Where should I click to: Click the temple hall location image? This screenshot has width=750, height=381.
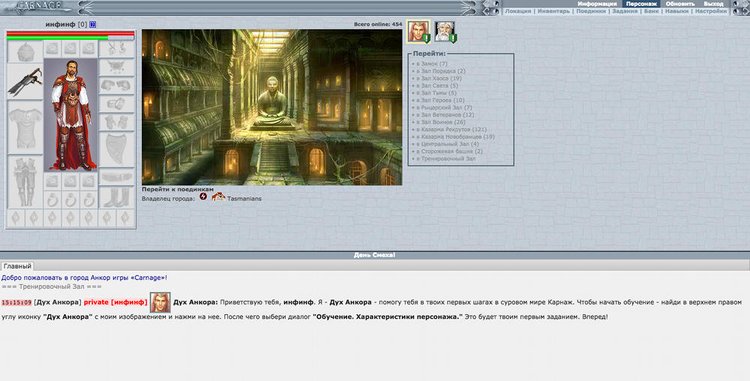272,107
